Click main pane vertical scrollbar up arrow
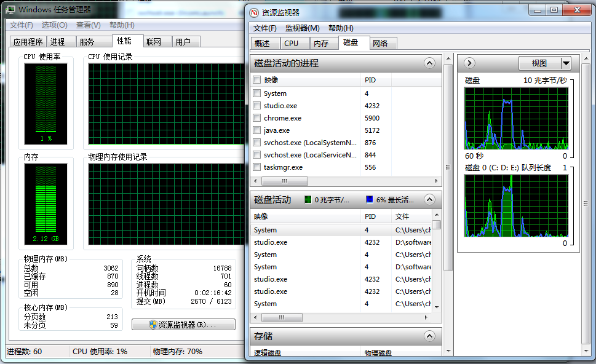The height and width of the screenshot is (364, 596). click(x=448, y=59)
